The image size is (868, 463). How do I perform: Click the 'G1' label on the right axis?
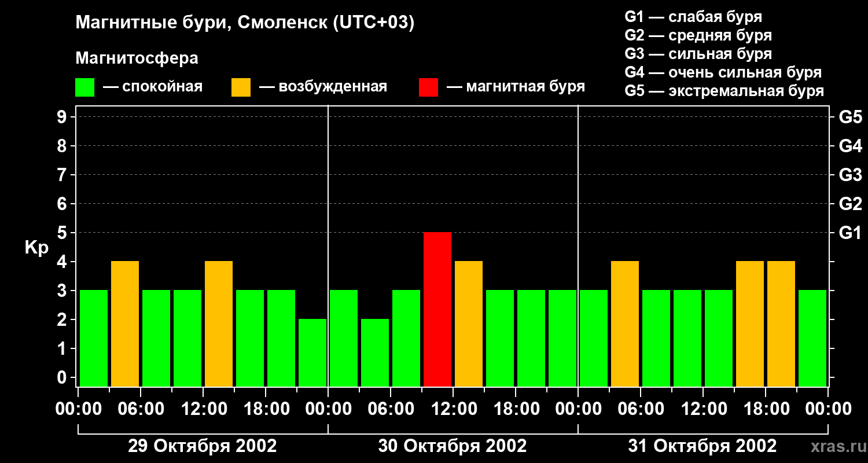pyautogui.click(x=850, y=233)
